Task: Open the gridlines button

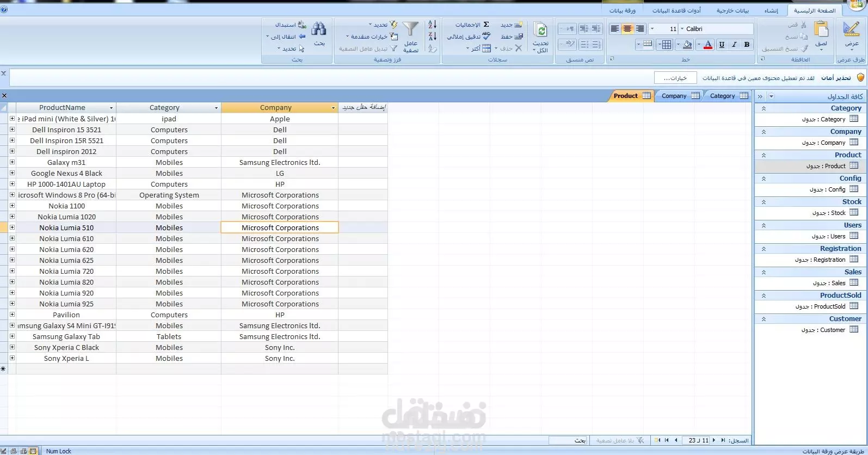Action: pos(667,45)
